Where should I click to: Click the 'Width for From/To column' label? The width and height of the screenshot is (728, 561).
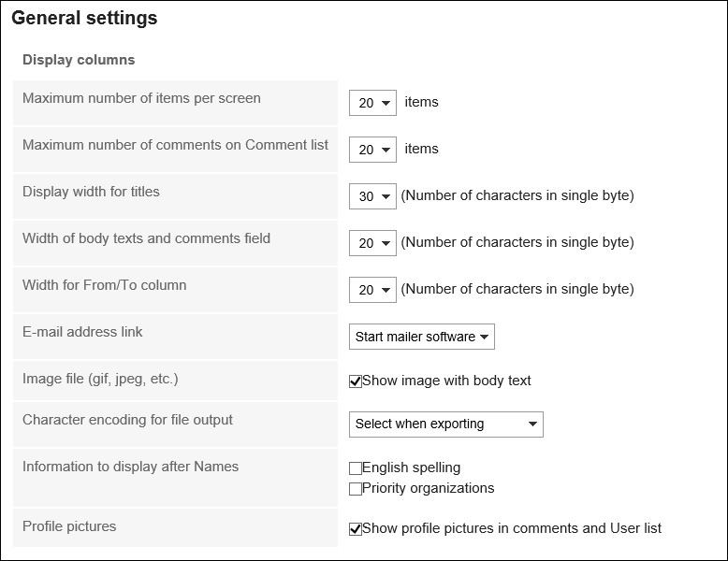coord(104,285)
